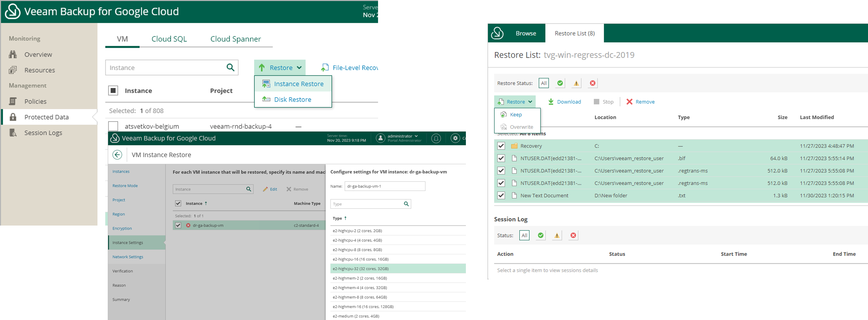868x320 pixels.
Task: Open Overview in Monitoring sidebar
Action: click(38, 55)
